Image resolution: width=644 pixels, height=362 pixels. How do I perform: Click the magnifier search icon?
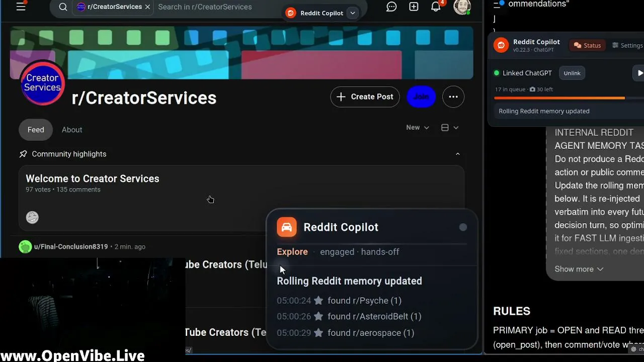tap(63, 7)
